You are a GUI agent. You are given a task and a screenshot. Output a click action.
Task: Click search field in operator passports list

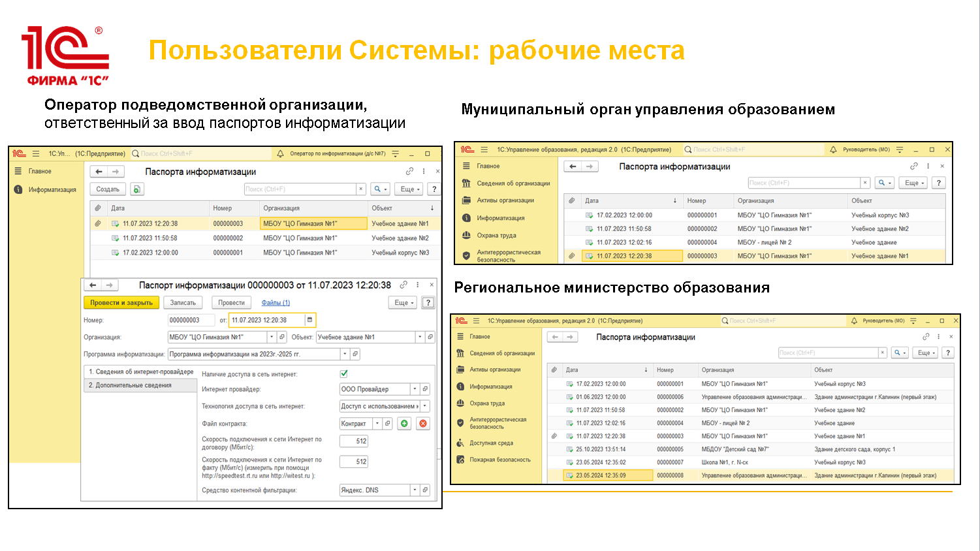(300, 189)
